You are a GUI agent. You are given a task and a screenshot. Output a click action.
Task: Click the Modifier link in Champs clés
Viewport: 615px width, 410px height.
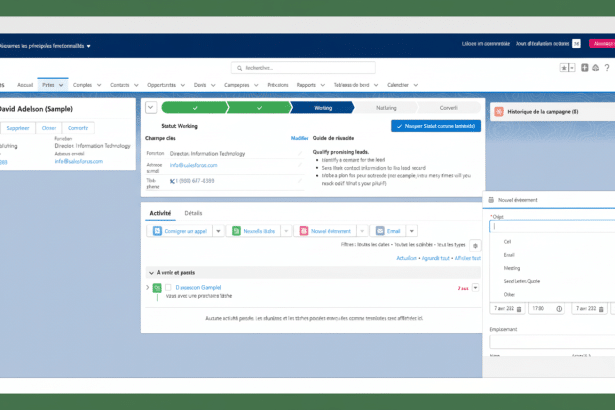(299, 138)
